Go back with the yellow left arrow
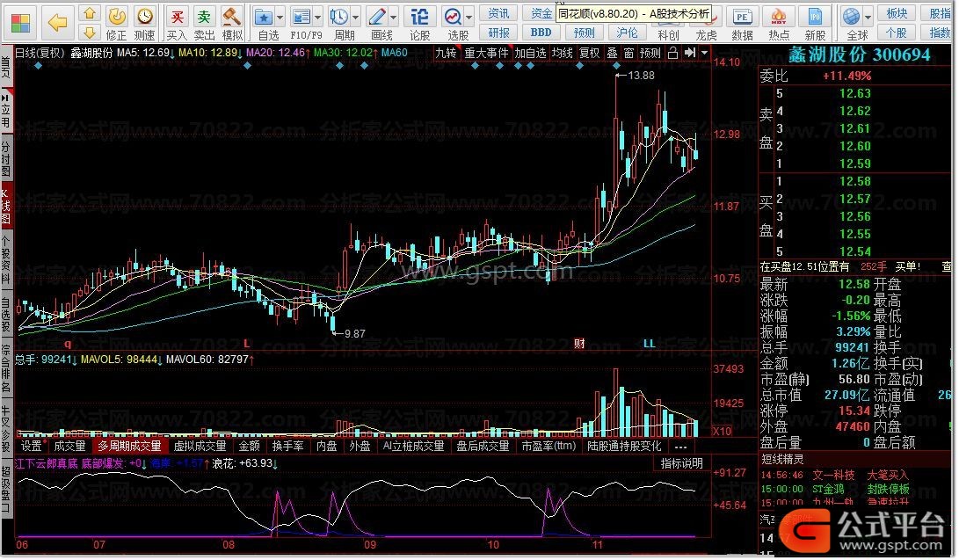Viewport: 959px width, 560px height. [x=58, y=23]
